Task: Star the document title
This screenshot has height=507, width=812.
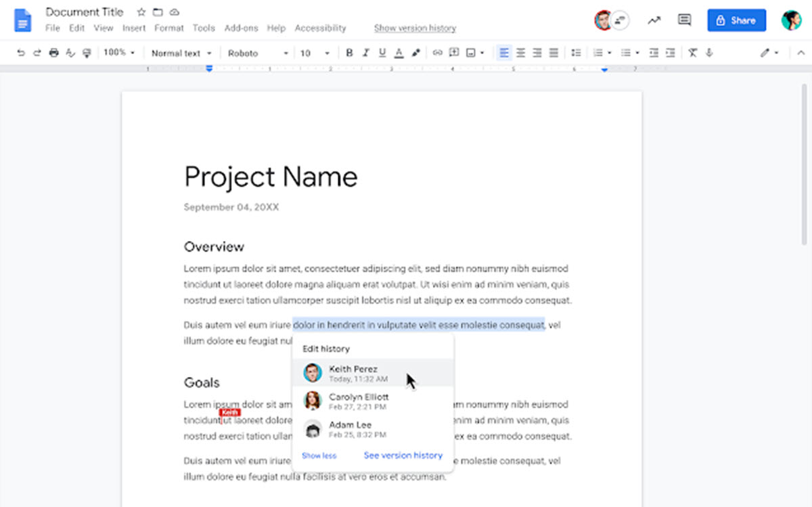Action: click(141, 12)
